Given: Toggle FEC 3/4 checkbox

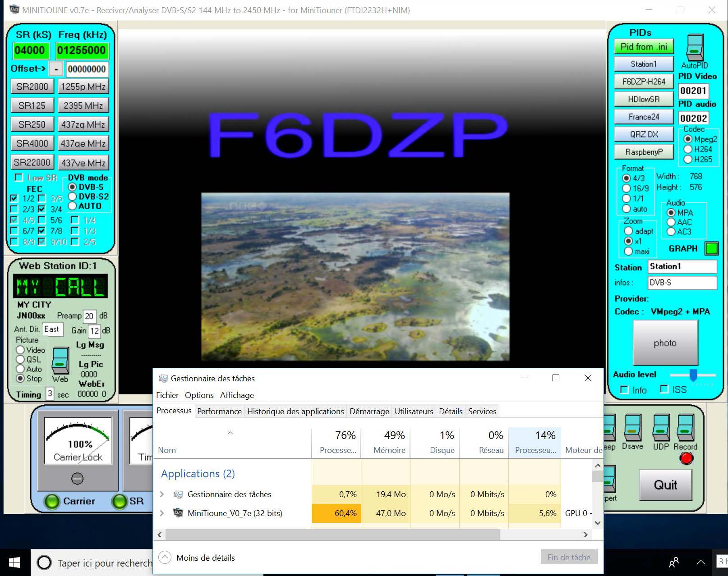Looking at the screenshot, I should [x=41, y=209].
